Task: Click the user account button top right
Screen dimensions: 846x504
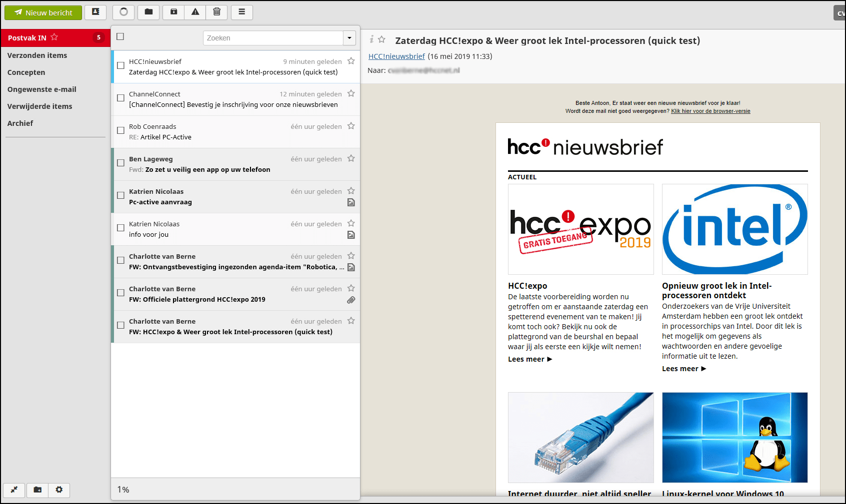Action: coord(839,13)
